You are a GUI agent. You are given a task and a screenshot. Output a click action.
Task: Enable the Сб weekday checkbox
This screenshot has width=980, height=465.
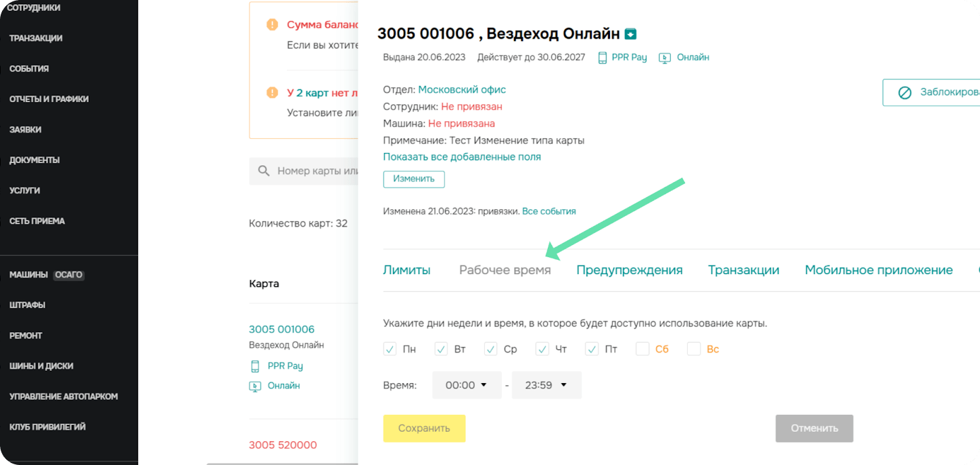643,349
